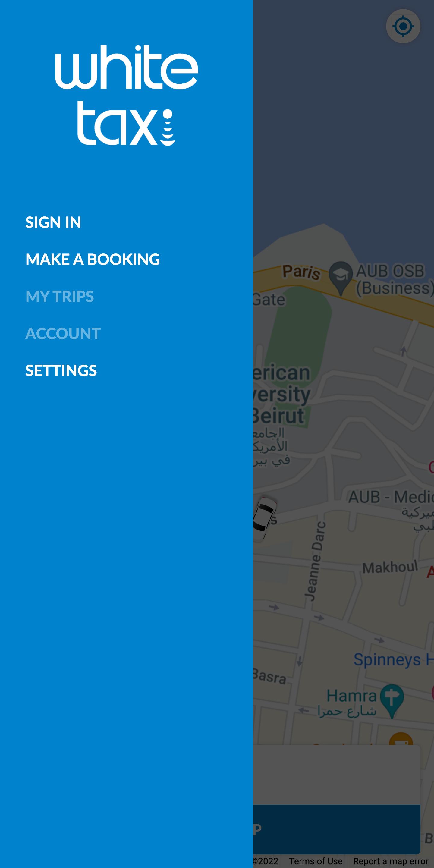Tap the Makhoul street label
The height and width of the screenshot is (868, 434).
click(390, 567)
